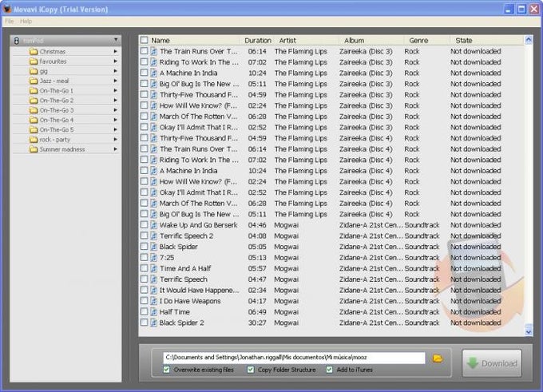Expand the Christmas playlist arrow
The height and width of the screenshot is (392, 543).
click(x=115, y=51)
